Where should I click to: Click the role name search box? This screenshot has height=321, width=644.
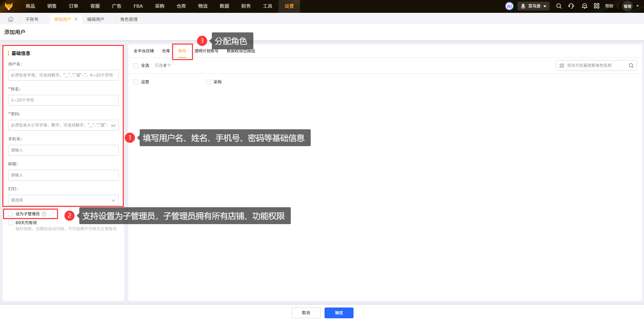[596, 65]
